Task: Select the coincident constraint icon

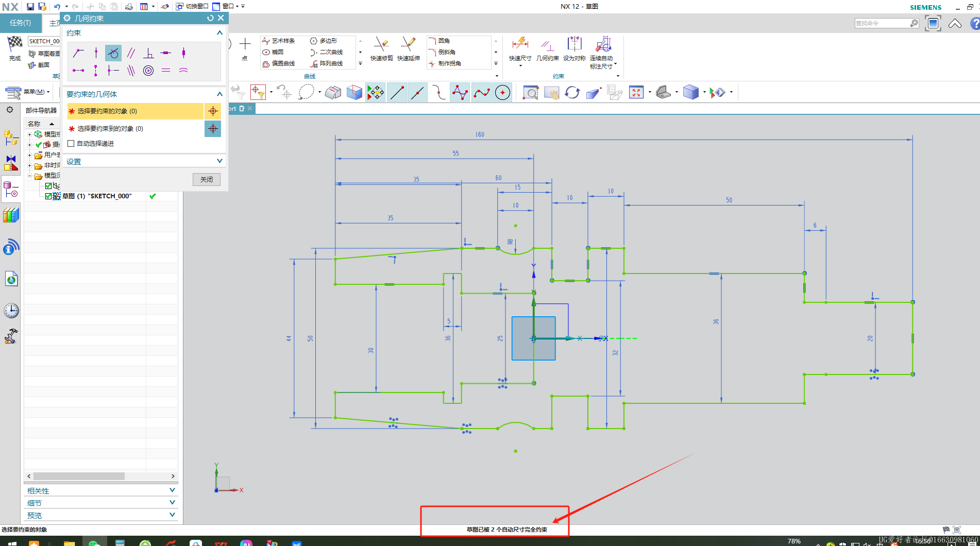Action: coord(78,53)
